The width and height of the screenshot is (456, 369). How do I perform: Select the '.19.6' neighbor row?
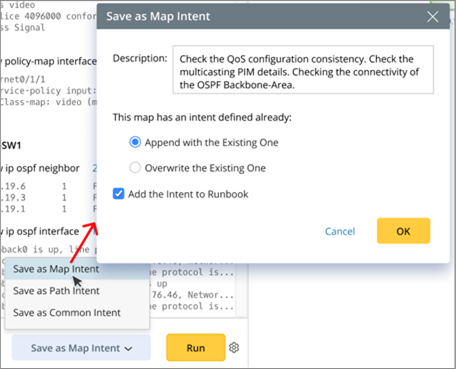(x=48, y=186)
